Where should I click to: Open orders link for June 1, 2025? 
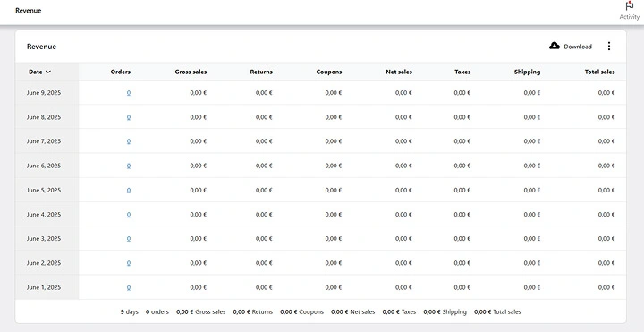(129, 287)
